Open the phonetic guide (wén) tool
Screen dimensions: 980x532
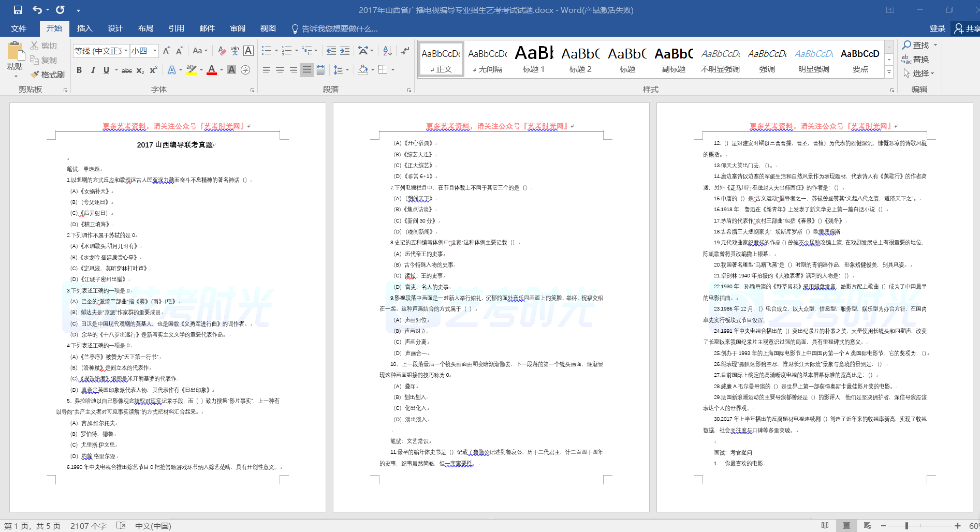pos(235,51)
